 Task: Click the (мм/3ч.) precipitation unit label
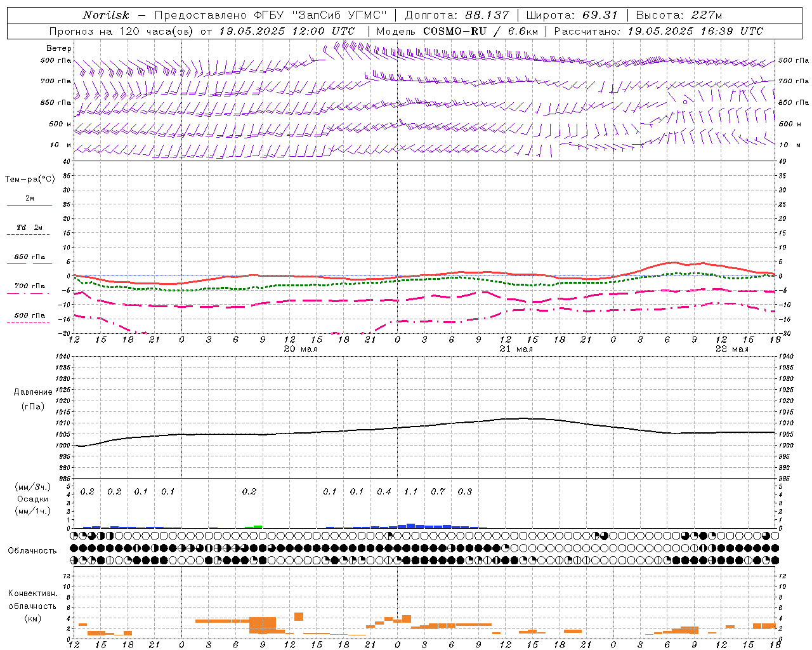(x=33, y=487)
